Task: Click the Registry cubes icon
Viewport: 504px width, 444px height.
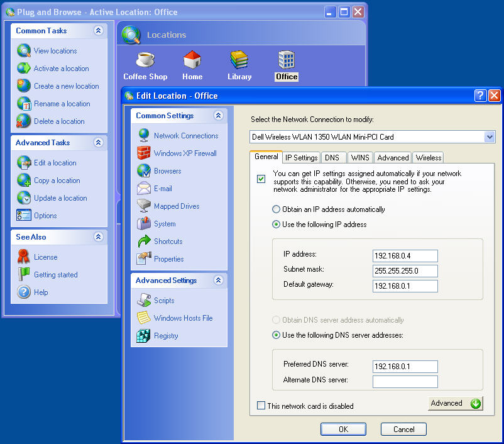Action: (x=144, y=336)
